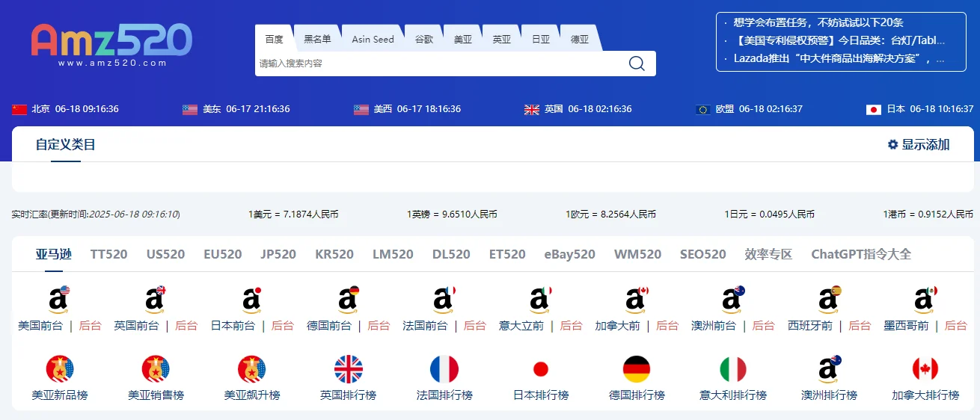Select the 英亚 search tab
Screen dimensions: 980x420
point(502,39)
